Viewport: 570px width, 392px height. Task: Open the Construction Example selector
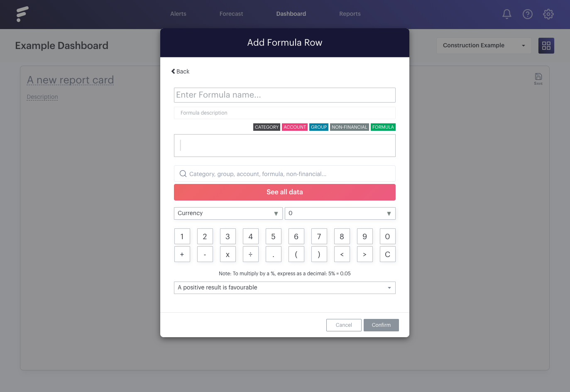pos(484,46)
